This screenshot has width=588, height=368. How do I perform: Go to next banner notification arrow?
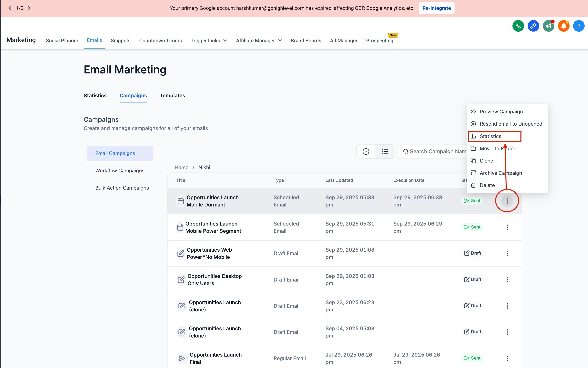29,8
